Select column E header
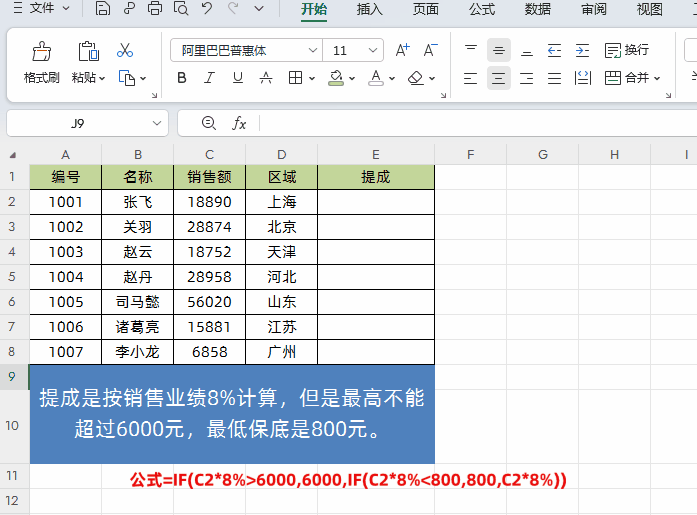Viewport: 697px width, 515px height. (x=376, y=155)
